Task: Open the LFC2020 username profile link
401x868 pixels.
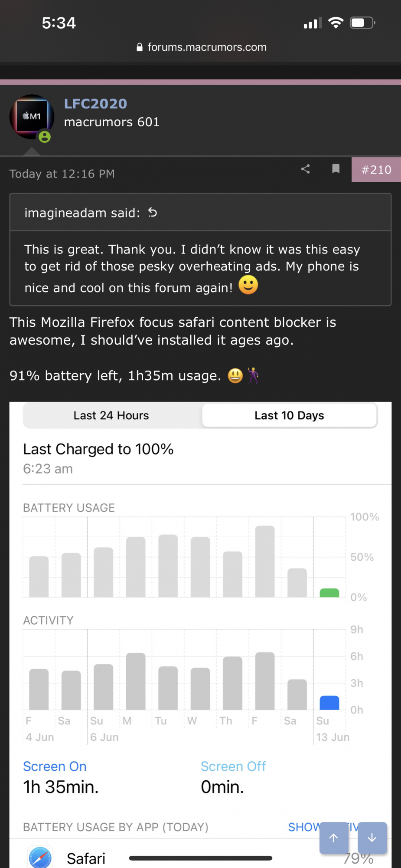Action: coord(95,104)
